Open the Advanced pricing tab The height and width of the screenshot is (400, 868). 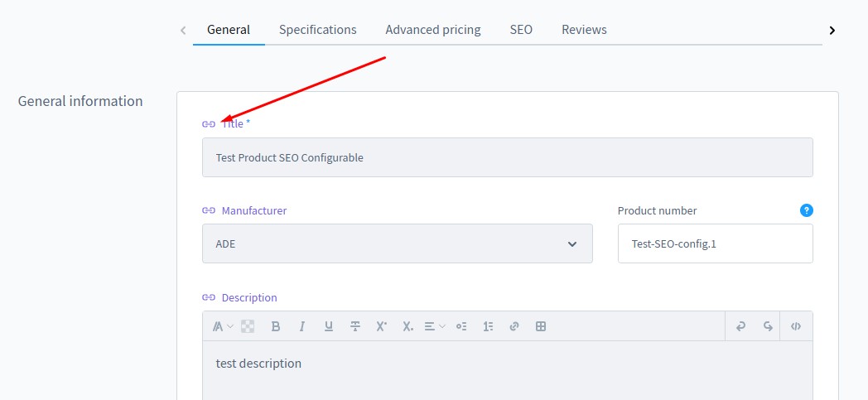432,30
